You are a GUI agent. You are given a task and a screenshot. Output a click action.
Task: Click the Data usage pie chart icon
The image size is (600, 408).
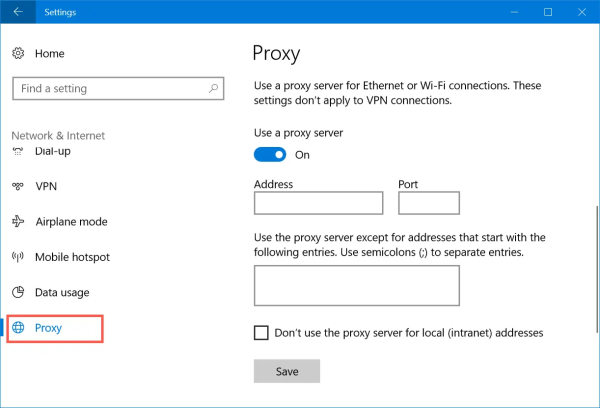pos(17,292)
